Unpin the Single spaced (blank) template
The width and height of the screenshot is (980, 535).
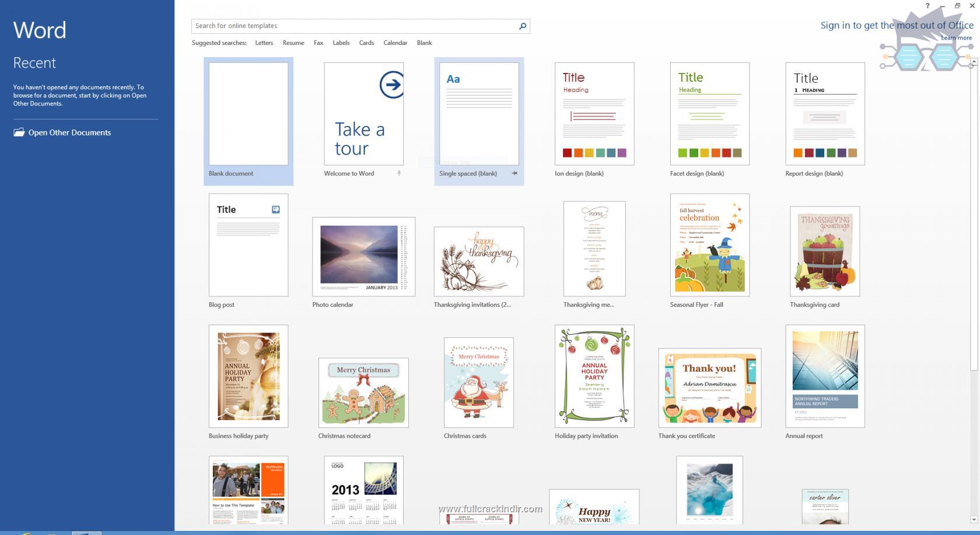(514, 173)
